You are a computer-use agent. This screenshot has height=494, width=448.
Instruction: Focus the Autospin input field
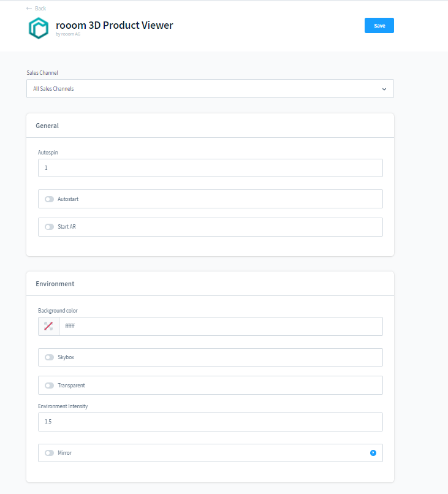[x=210, y=168]
